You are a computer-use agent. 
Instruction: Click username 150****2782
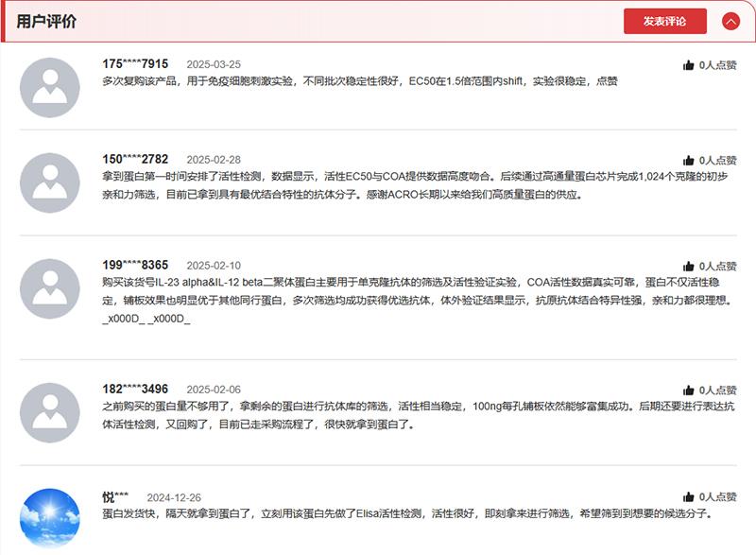coord(135,160)
